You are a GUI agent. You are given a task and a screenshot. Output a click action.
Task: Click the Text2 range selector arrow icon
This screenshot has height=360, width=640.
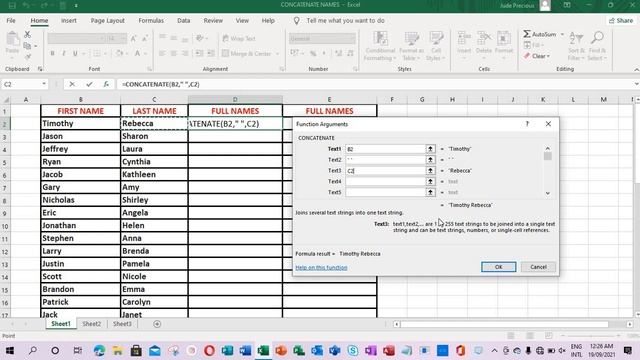[x=430, y=160]
